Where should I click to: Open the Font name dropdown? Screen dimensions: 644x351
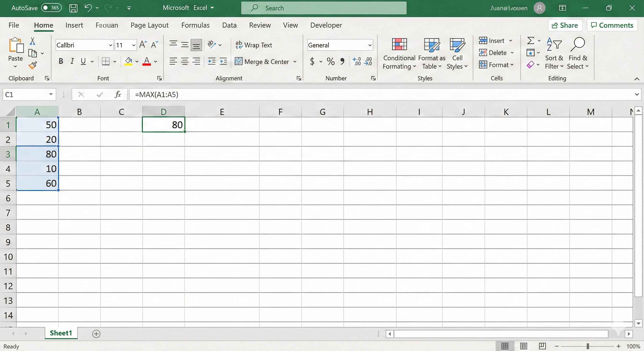click(x=110, y=45)
